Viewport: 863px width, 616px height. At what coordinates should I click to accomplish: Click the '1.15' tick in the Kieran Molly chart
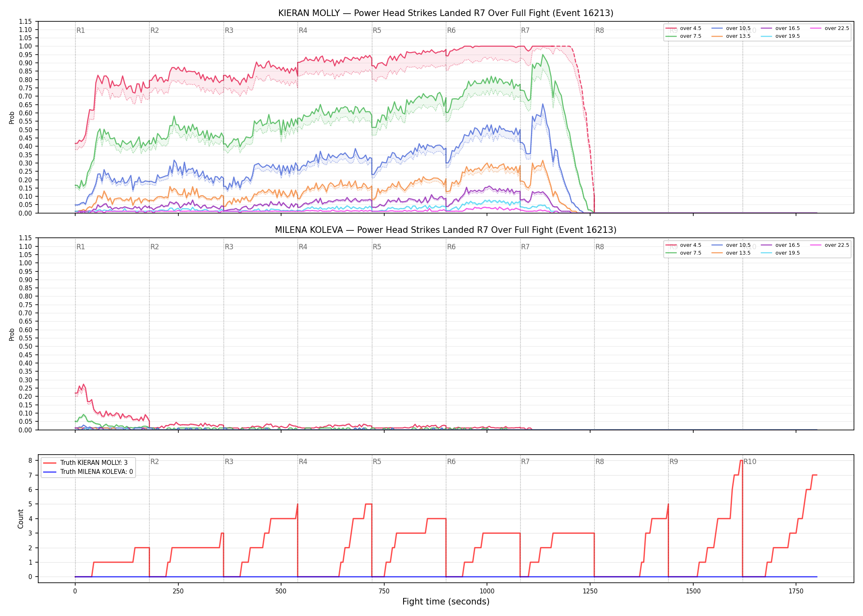coord(25,21)
